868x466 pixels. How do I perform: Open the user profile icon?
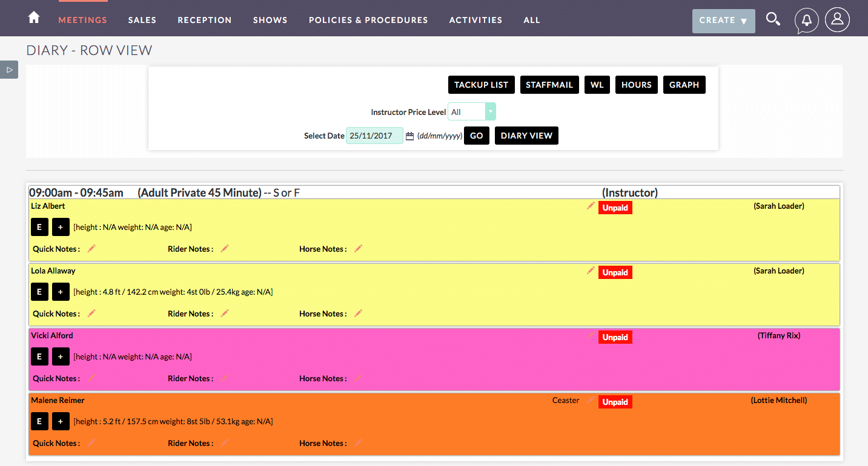837,19
